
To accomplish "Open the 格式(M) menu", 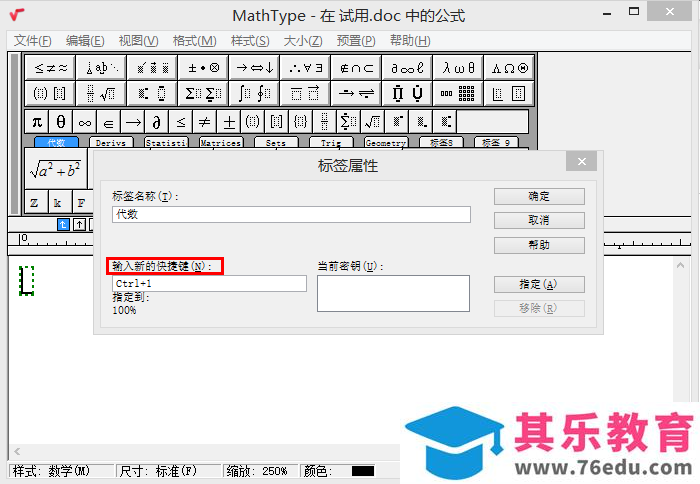I will point(195,41).
